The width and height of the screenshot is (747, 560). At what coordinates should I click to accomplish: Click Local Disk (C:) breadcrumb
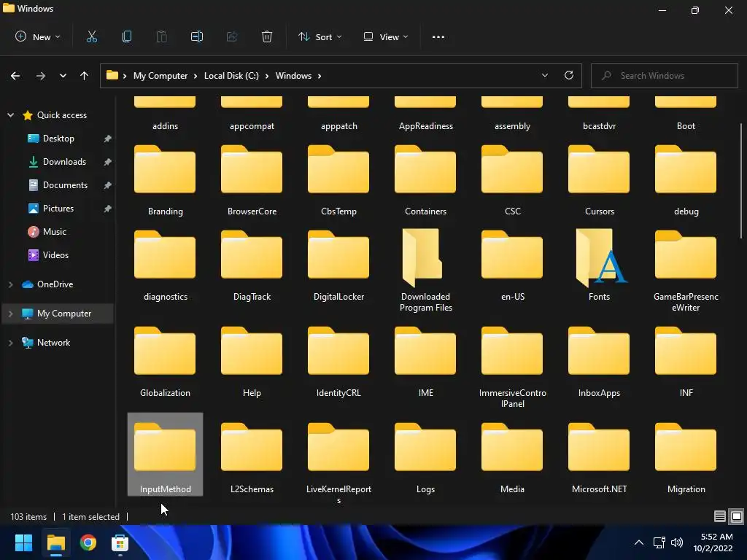point(231,76)
